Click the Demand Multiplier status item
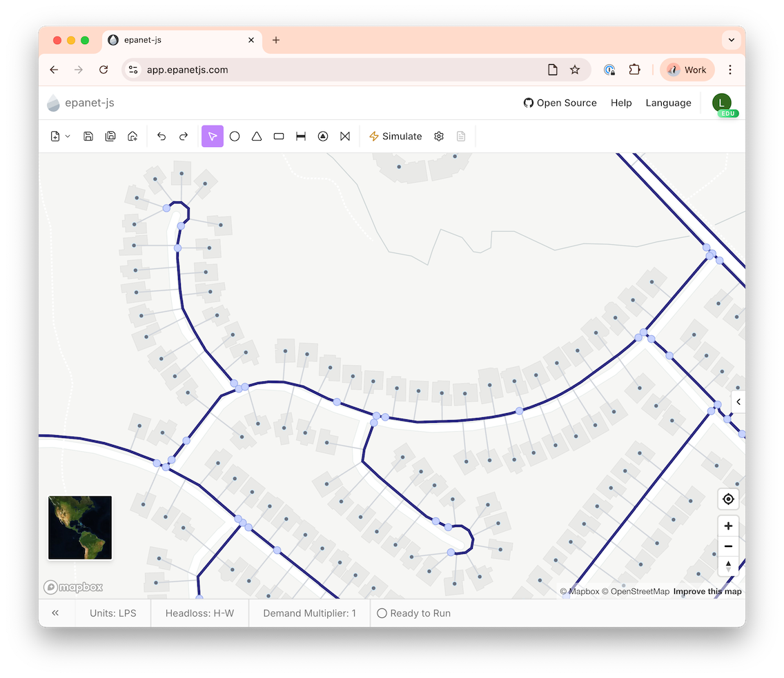Screen dimensions: 784x678 (309, 613)
